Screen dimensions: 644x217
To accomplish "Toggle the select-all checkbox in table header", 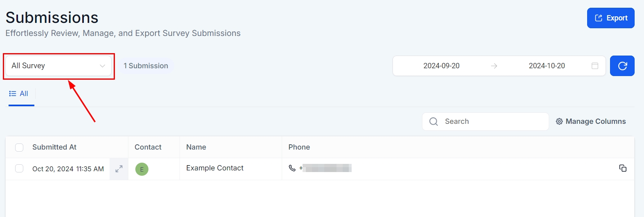I will (19, 148).
